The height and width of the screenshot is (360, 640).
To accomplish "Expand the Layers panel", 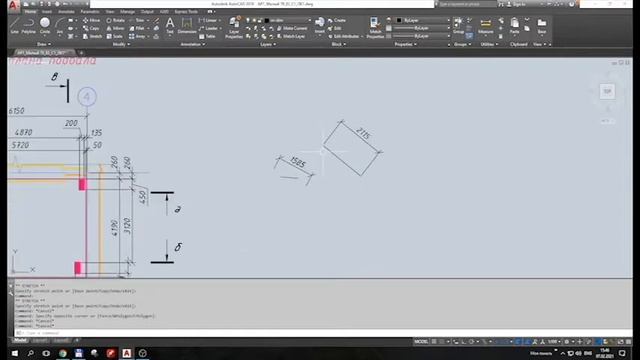I will pyautogui.click(x=268, y=44).
